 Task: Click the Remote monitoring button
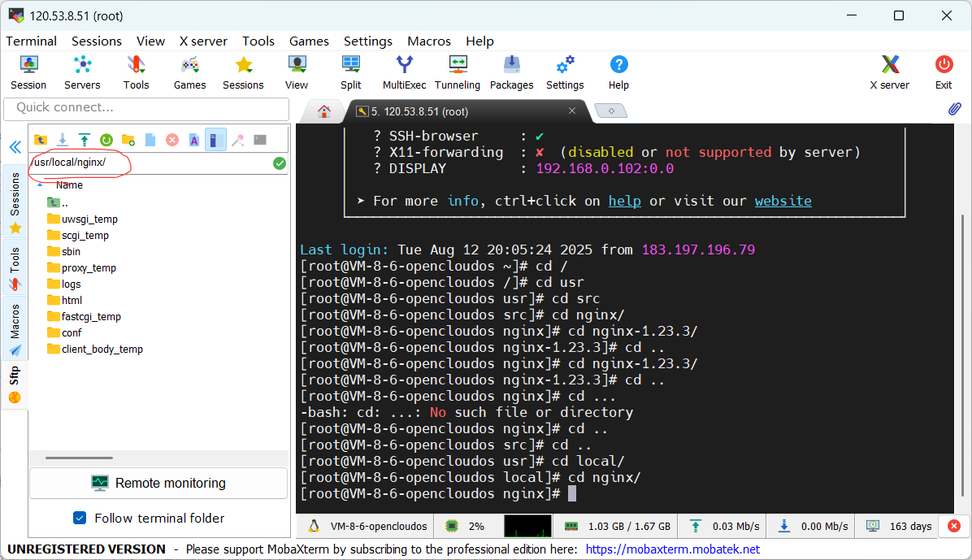coord(158,483)
